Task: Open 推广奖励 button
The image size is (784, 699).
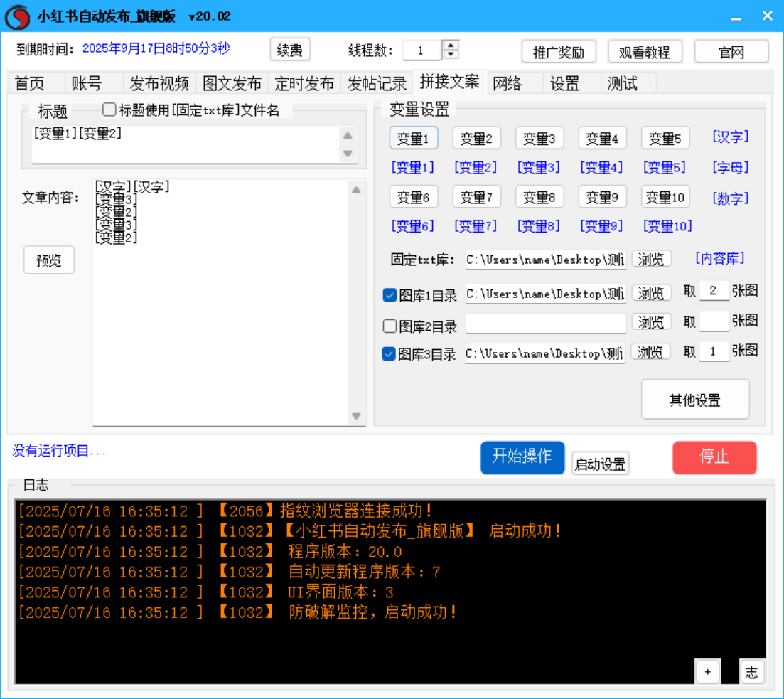Action: pos(559,51)
